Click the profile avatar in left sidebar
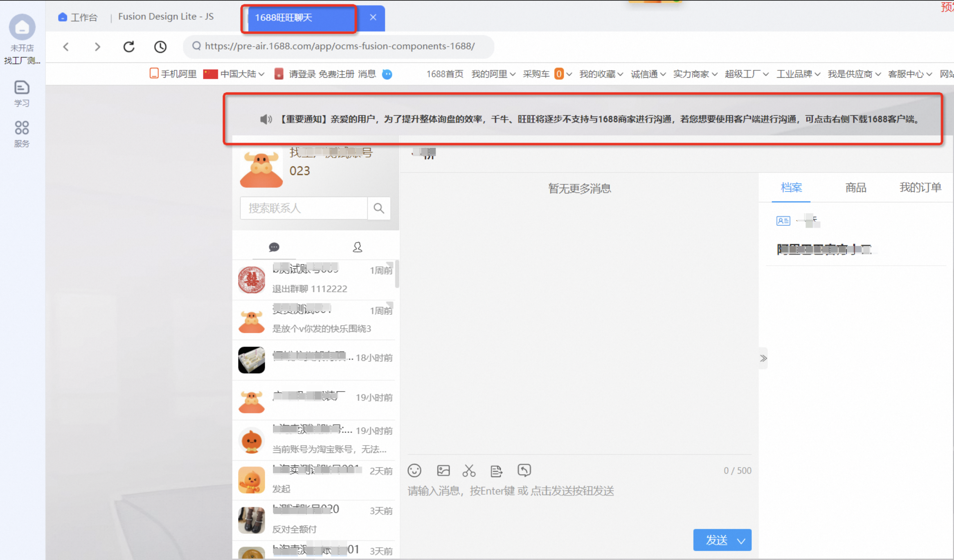Screen dimensions: 954x560 [22, 27]
